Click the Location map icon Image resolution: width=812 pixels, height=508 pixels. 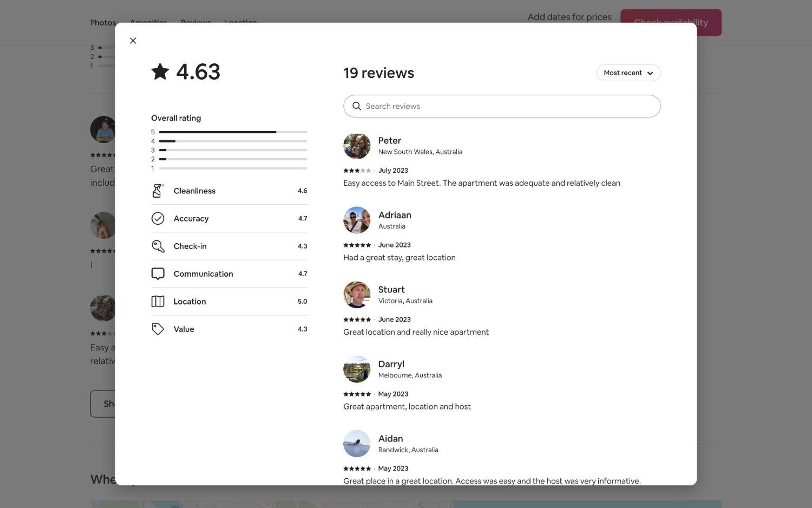click(157, 301)
